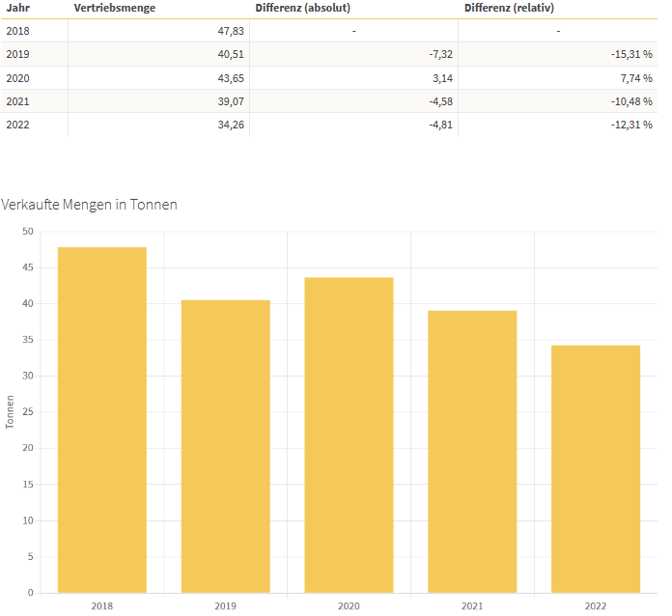Select the 2021 year cell in table
Image resolution: width=672 pixels, height=616 pixels.
(18, 101)
